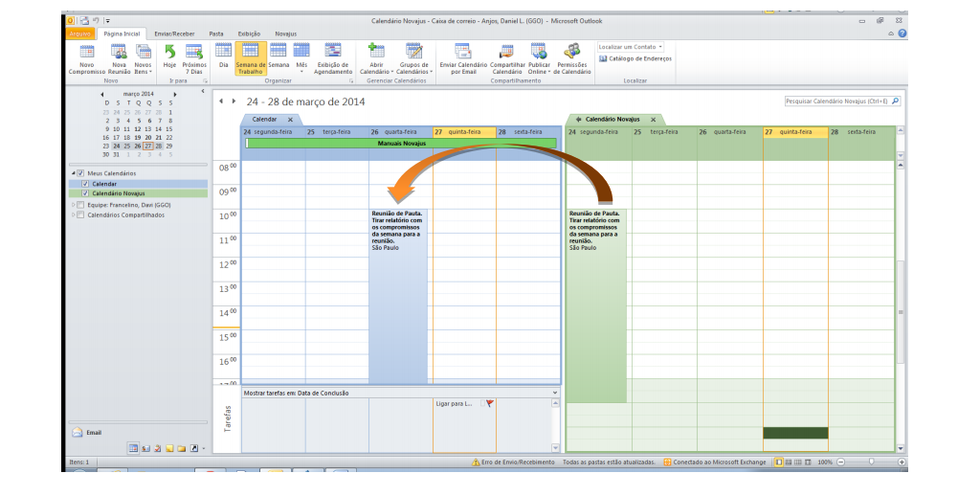Close the Calendário Novajus tab

pyautogui.click(x=653, y=120)
